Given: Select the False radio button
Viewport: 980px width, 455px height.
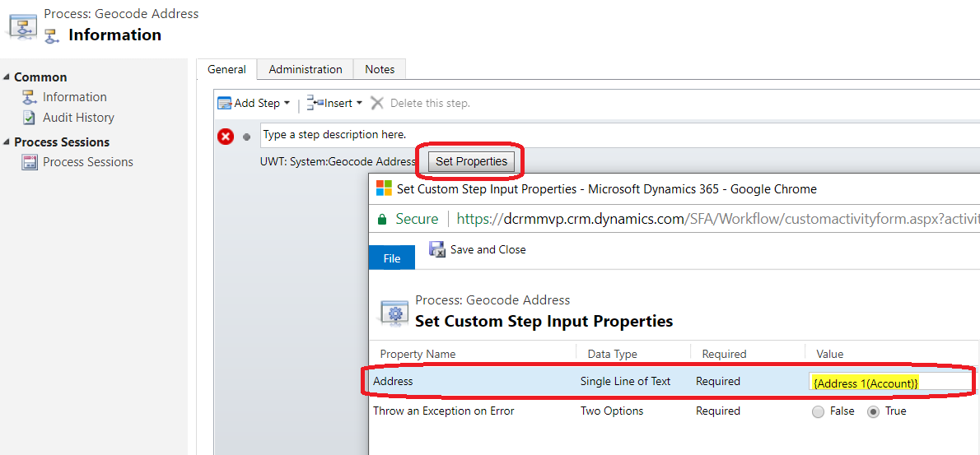Looking at the screenshot, I should click(x=818, y=411).
